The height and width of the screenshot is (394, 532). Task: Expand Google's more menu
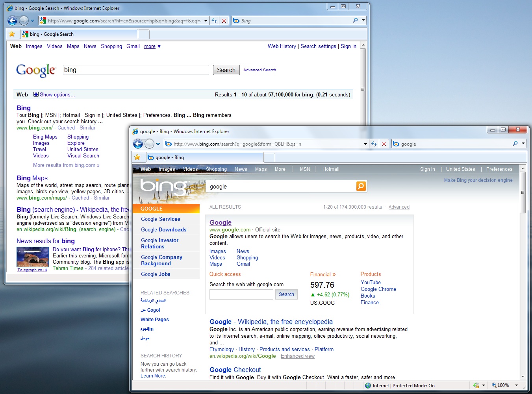click(x=152, y=46)
